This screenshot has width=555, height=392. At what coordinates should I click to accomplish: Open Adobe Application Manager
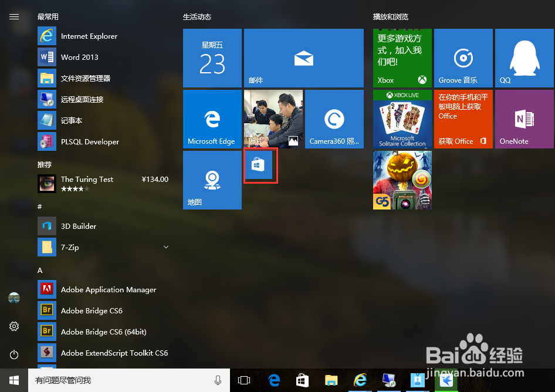tap(103, 289)
